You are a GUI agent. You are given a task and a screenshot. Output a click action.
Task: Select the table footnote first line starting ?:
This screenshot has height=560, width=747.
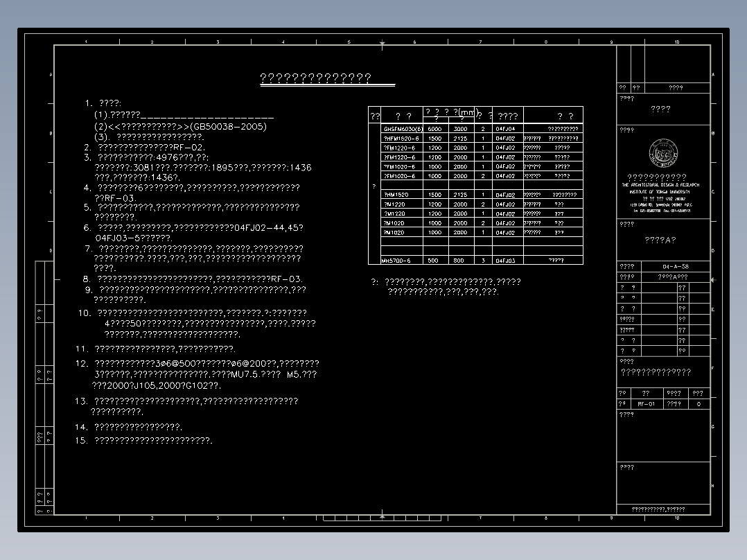pyautogui.click(x=446, y=281)
